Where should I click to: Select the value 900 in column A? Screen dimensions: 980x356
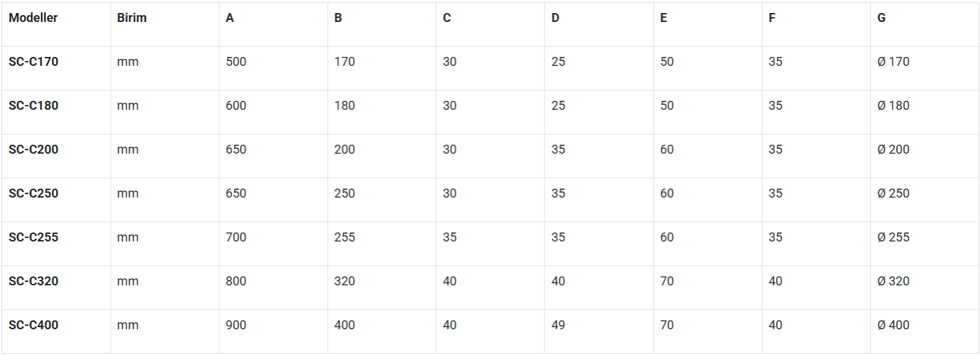point(236,325)
